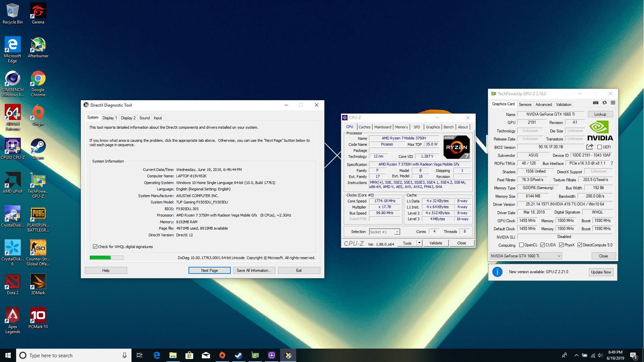The image size is (644, 362).
Task: Open the Google Chrome desktop icon
Action: (38, 83)
